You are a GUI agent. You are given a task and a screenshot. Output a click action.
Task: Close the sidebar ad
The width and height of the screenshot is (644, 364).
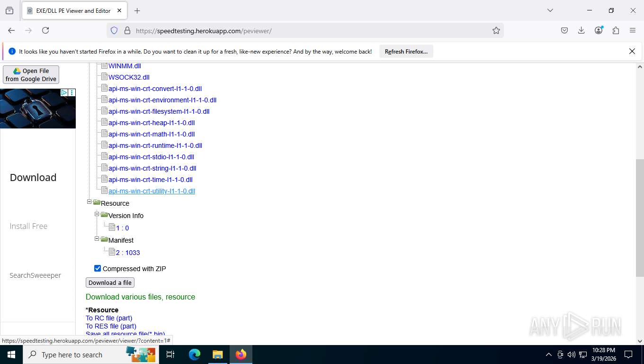pos(72,92)
